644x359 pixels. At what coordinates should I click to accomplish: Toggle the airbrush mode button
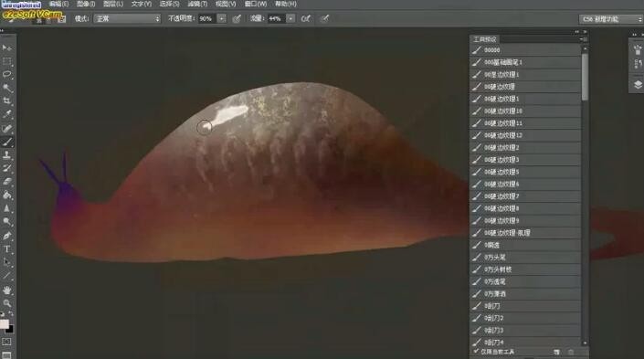(x=306, y=18)
